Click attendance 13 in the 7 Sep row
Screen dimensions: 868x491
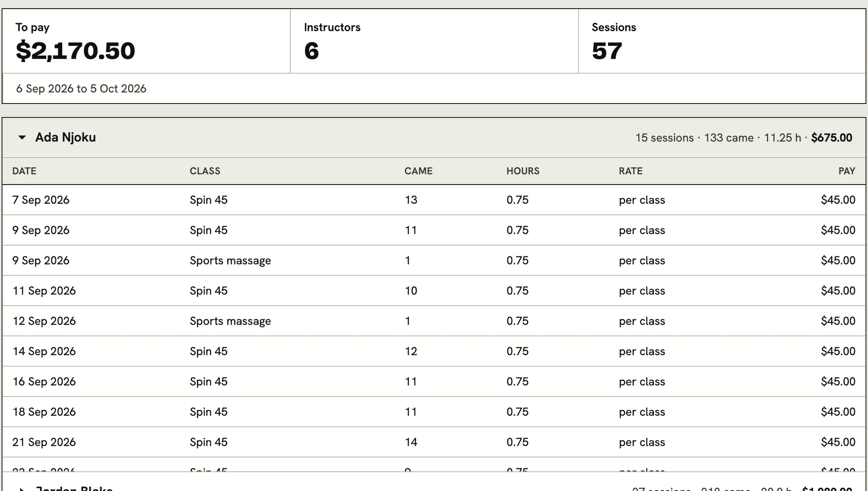click(x=411, y=200)
